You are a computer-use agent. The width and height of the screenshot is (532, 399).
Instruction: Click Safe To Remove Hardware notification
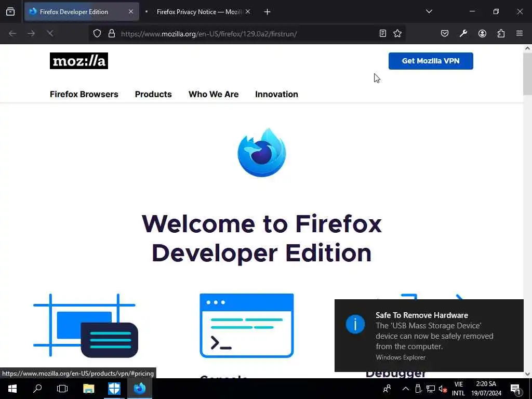point(429,336)
